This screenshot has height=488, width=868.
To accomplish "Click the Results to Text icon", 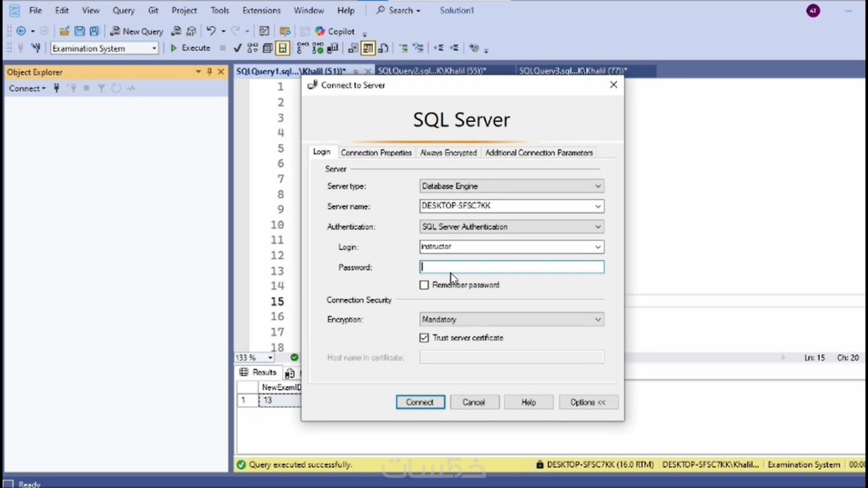I will tap(353, 48).
